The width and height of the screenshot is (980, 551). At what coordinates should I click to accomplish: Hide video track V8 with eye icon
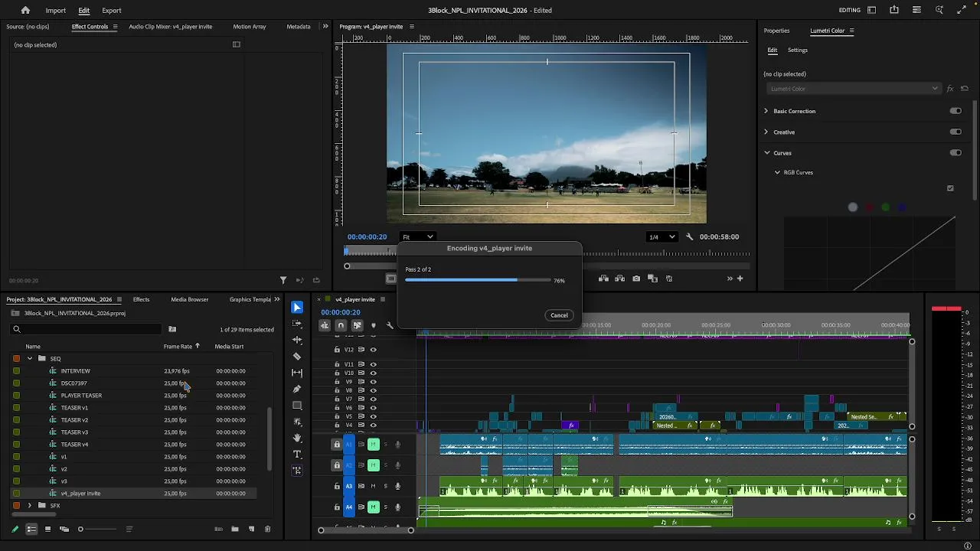click(374, 390)
